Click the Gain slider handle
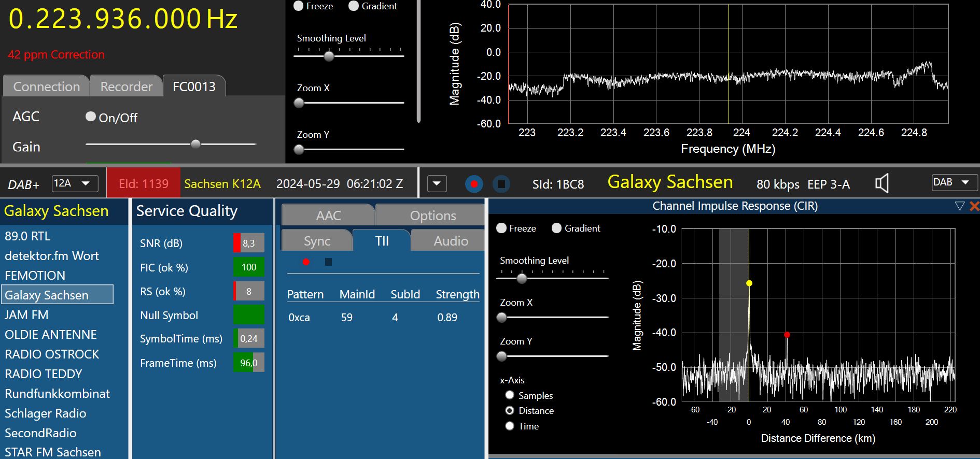 click(195, 144)
